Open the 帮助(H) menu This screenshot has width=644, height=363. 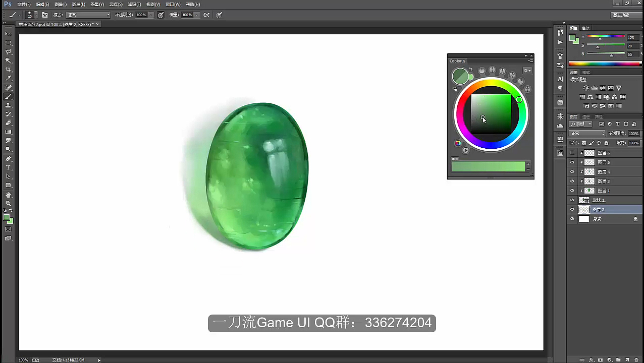tap(193, 4)
